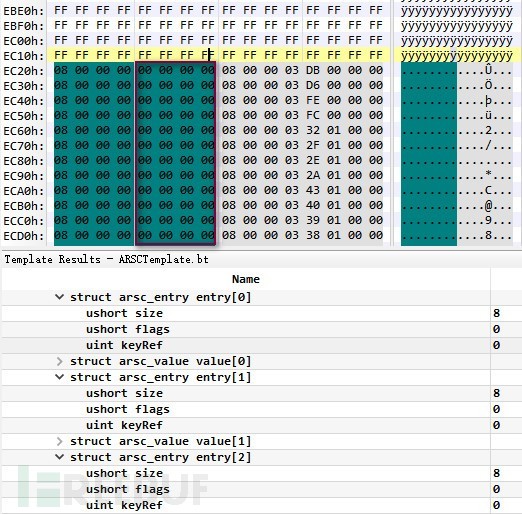Click the Ö character in the ASCII column
The height and width of the screenshot is (514, 522).
pyautogui.click(x=488, y=85)
